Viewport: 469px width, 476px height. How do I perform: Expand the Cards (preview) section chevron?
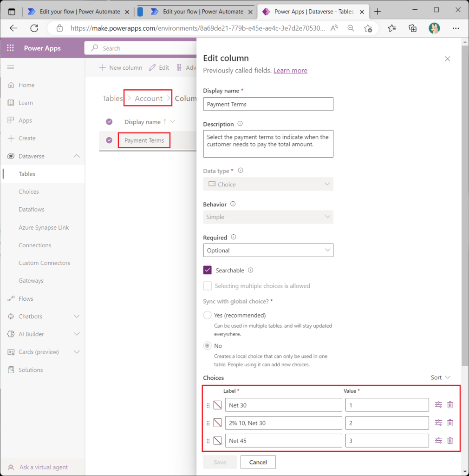[77, 352]
